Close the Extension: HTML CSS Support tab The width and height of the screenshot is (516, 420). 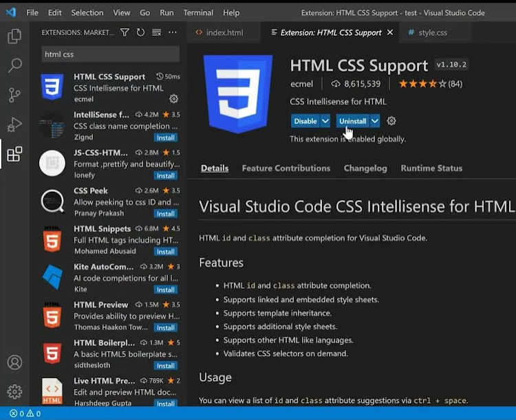pos(390,32)
